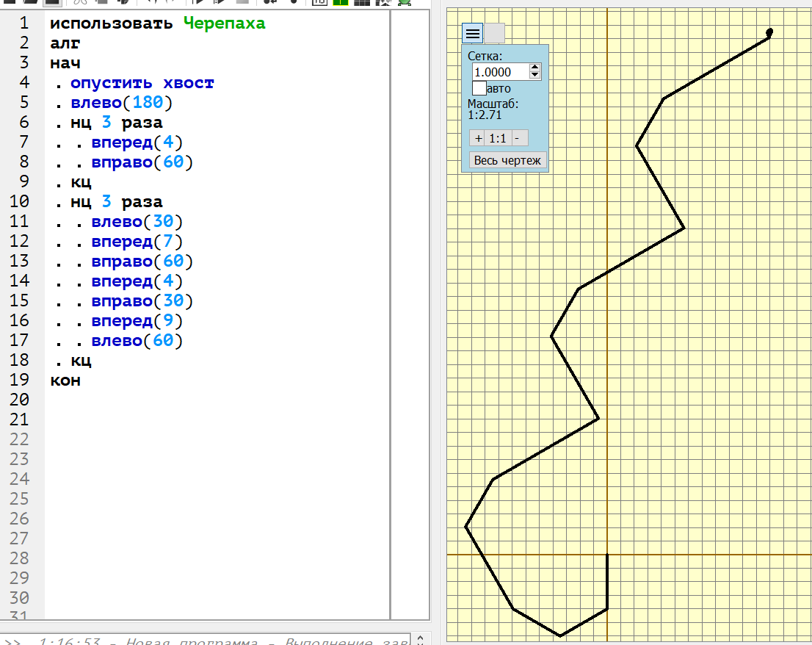The width and height of the screenshot is (812, 645).
Task: Click the Сетка label
Action: [x=485, y=56]
